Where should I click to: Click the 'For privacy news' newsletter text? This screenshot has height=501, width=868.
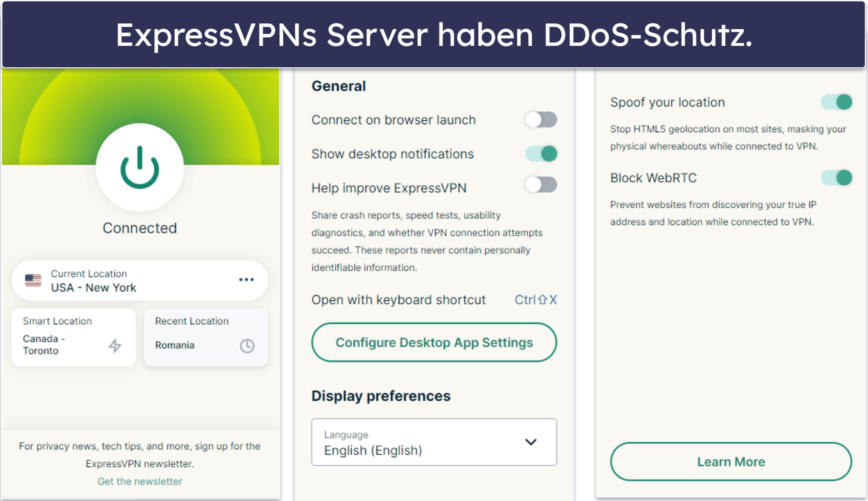[139, 455]
